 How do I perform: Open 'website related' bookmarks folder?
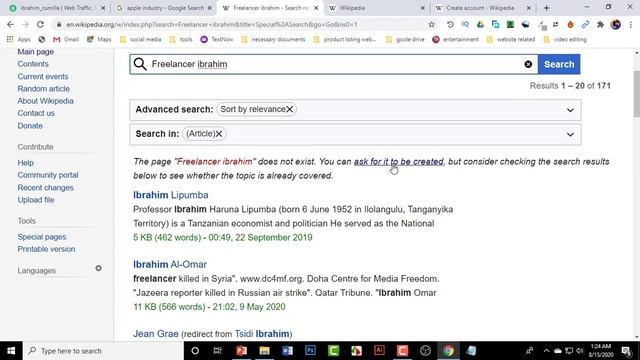click(511, 40)
